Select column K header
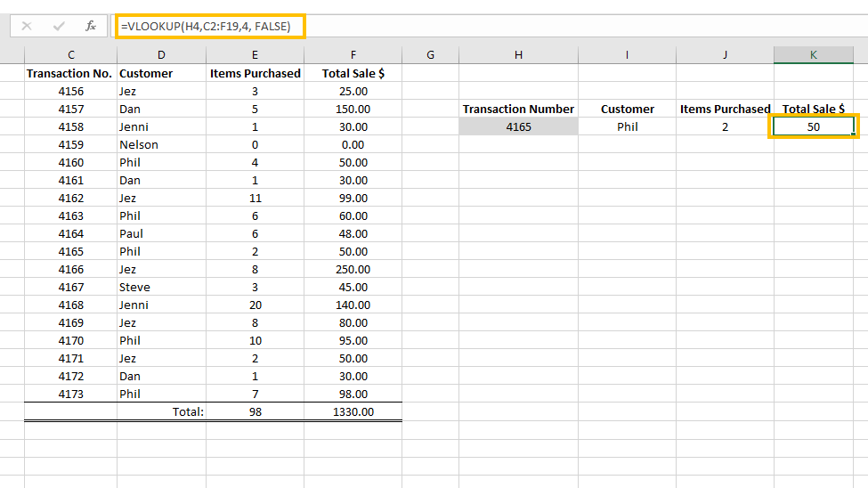 click(x=813, y=55)
